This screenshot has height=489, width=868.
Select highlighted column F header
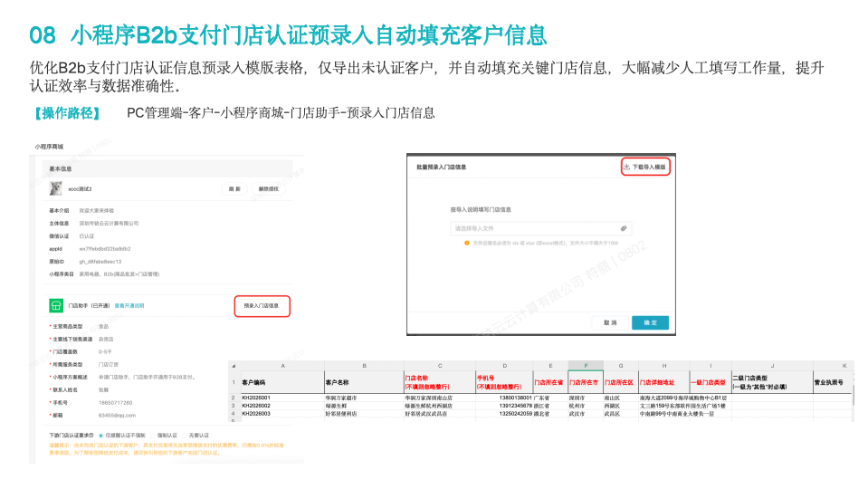tap(586, 366)
